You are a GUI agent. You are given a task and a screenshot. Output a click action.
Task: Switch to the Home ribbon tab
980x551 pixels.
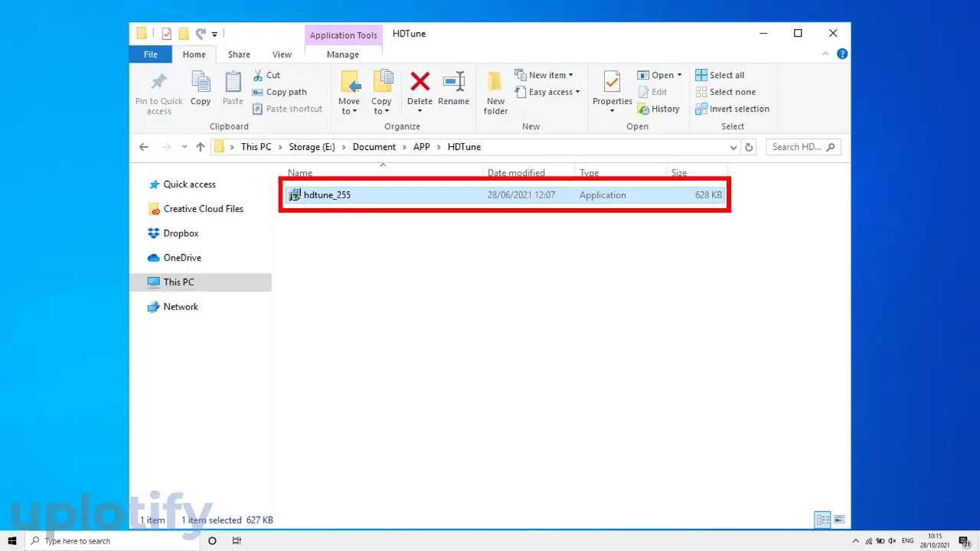[x=194, y=54]
